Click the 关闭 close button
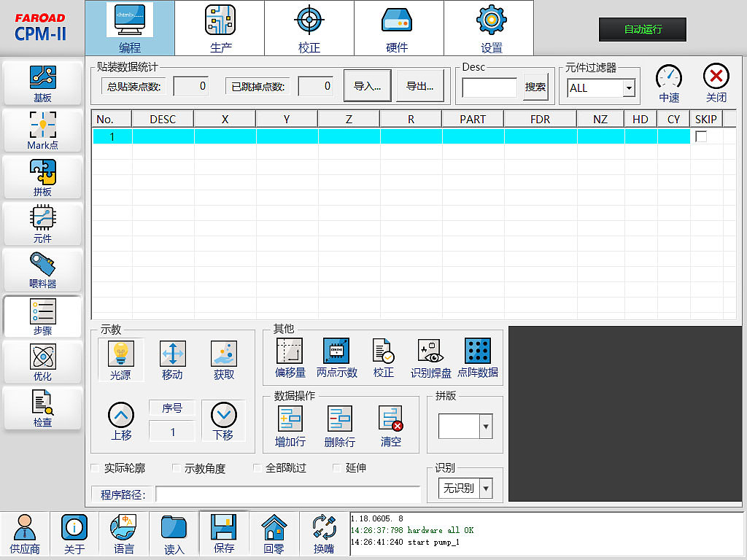 pyautogui.click(x=716, y=83)
